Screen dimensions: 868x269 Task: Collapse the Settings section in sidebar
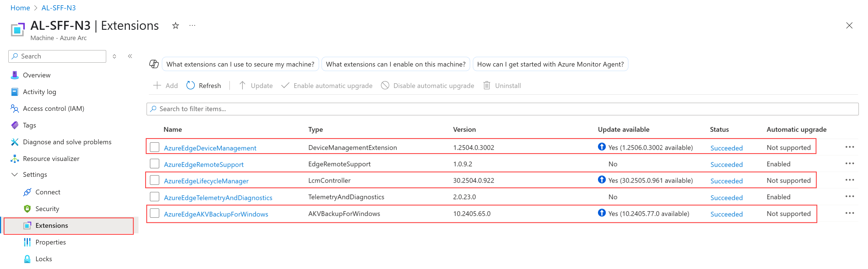pyautogui.click(x=15, y=174)
